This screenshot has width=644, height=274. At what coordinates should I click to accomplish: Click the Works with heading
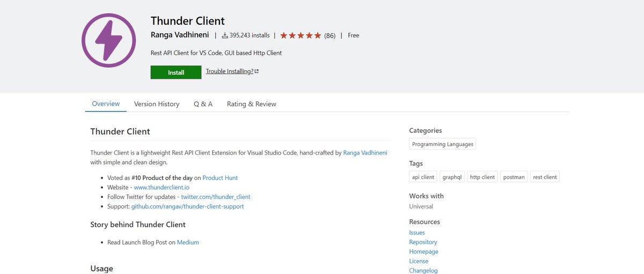coord(427,196)
